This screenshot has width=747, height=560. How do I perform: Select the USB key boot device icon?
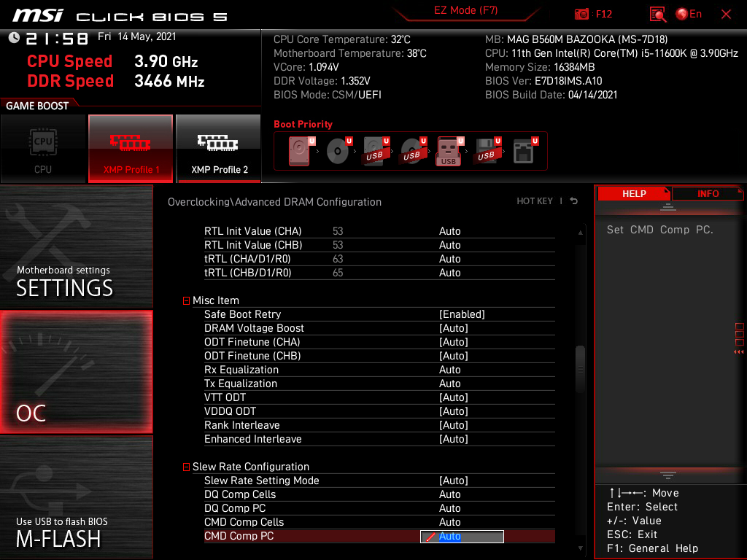pos(449,151)
